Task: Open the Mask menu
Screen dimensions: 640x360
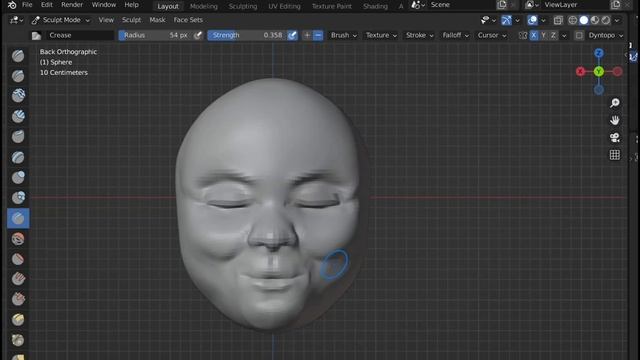Action: coord(157,20)
